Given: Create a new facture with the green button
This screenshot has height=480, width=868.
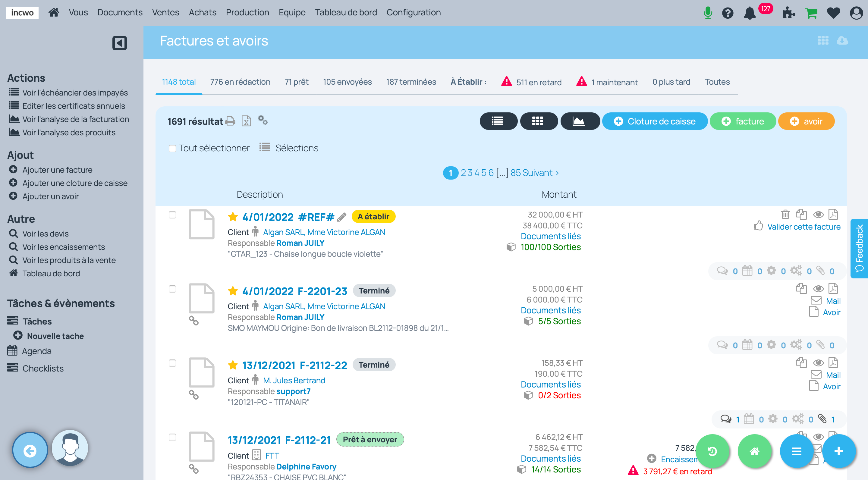Looking at the screenshot, I should (743, 121).
